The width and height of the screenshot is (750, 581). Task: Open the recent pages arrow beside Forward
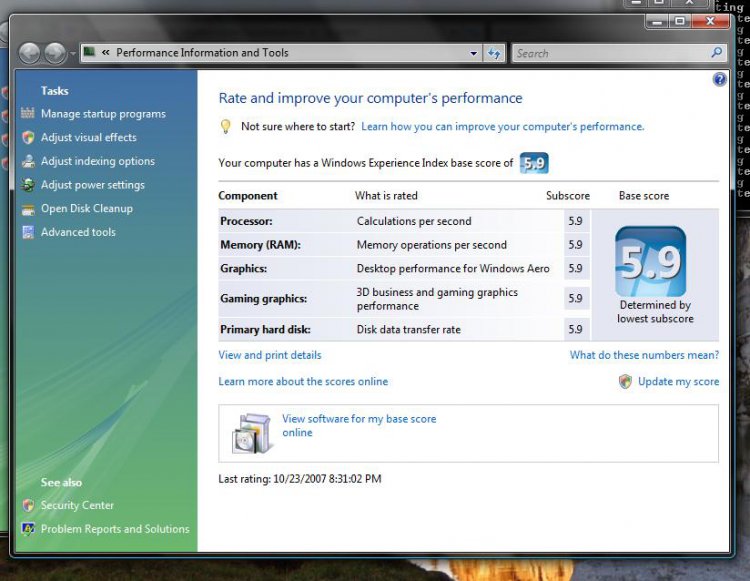(x=73, y=54)
